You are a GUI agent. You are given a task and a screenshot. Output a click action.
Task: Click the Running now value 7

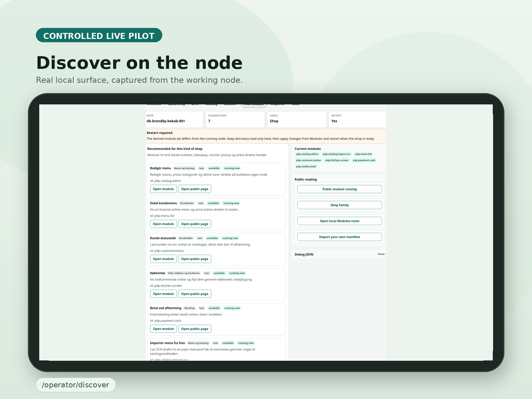tap(209, 121)
